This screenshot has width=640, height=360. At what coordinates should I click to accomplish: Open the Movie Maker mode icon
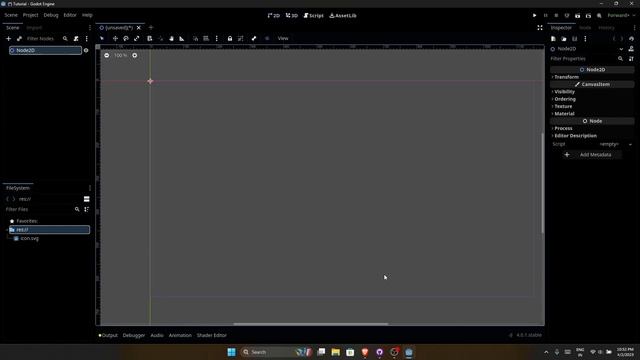(x=599, y=16)
